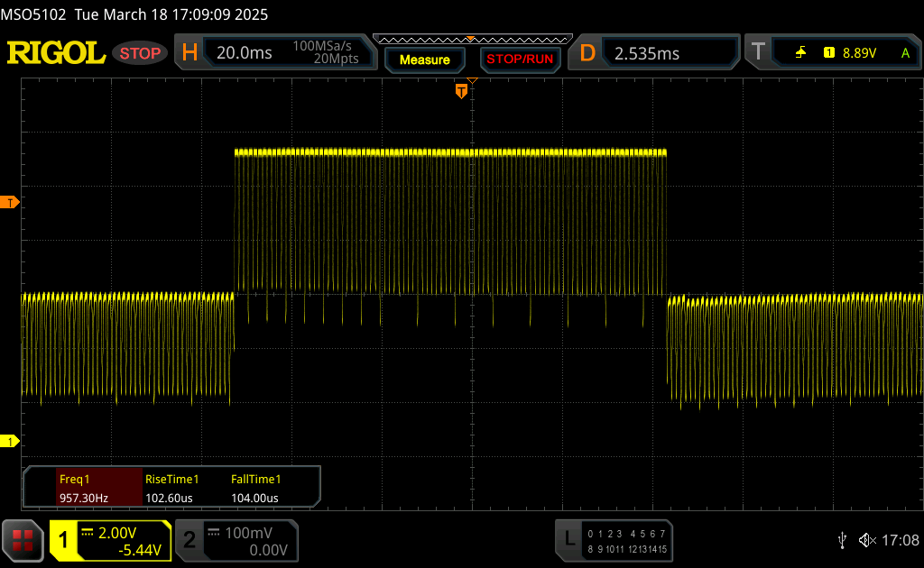Image resolution: width=924 pixels, height=568 pixels.
Task: Select the 8.89V trigger level value
Action: coord(859,53)
